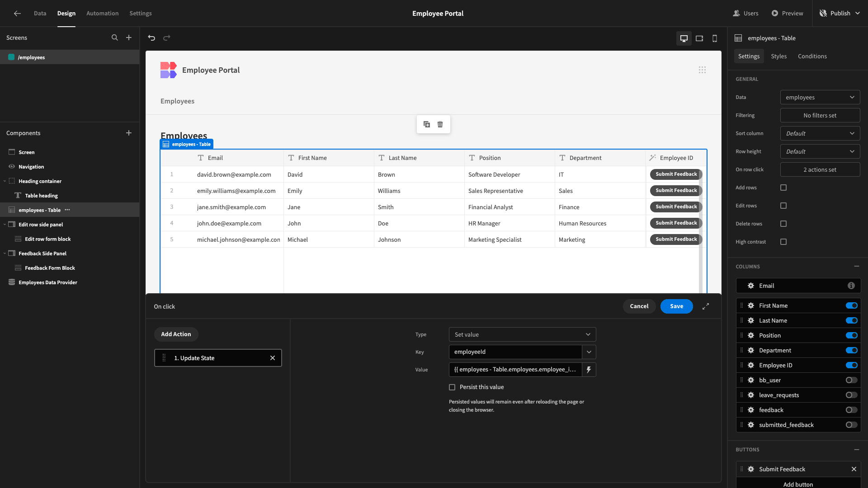This screenshot has height=488, width=868.
Task: Open feedback column settings gear
Action: click(x=751, y=410)
